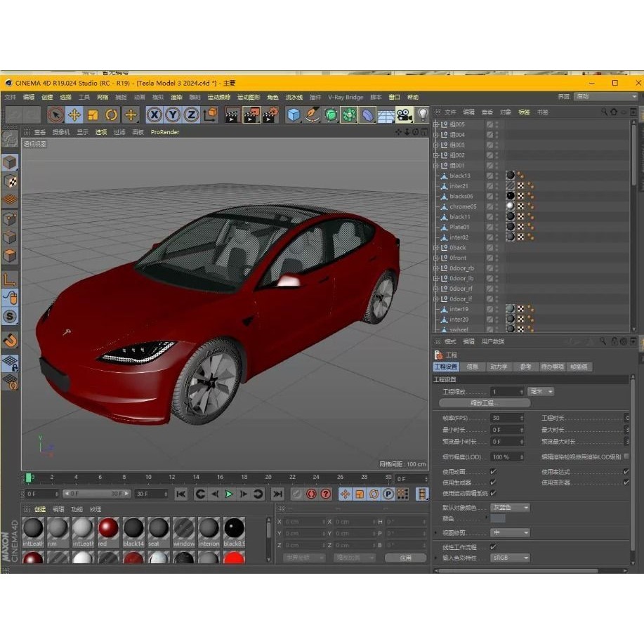Uncheck the 使用运动剪辑系统 checkbox
644x644 pixels.
493,493
